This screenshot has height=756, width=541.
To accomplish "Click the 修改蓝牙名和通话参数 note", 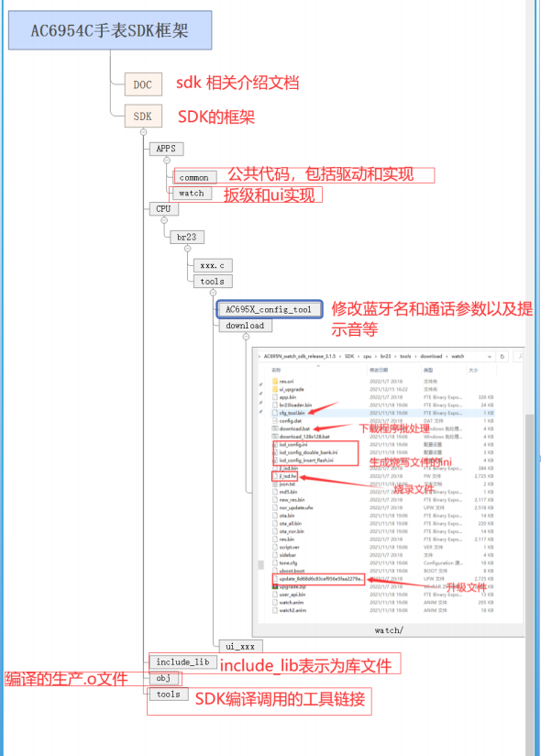I will [x=432, y=318].
